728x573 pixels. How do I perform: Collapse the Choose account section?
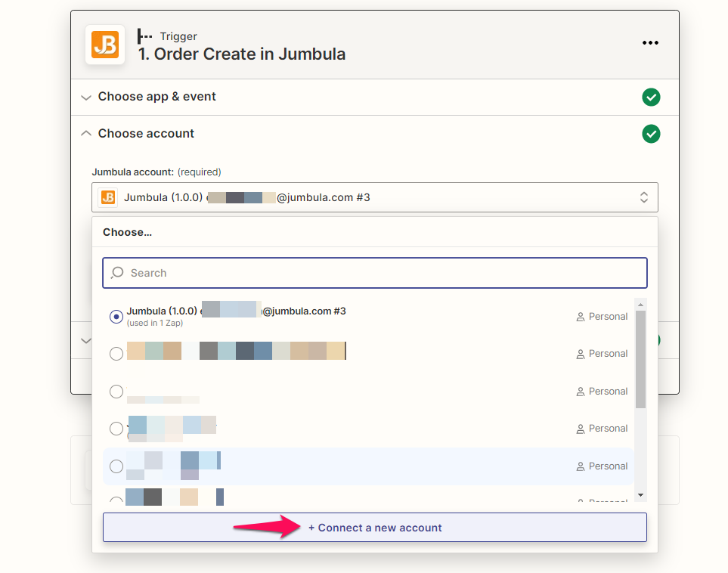[86, 133]
